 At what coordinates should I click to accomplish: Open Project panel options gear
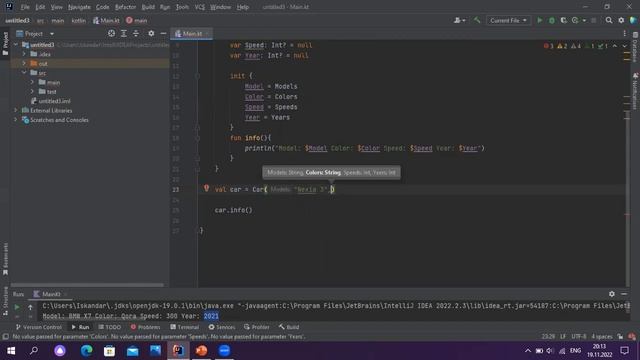click(x=151, y=33)
